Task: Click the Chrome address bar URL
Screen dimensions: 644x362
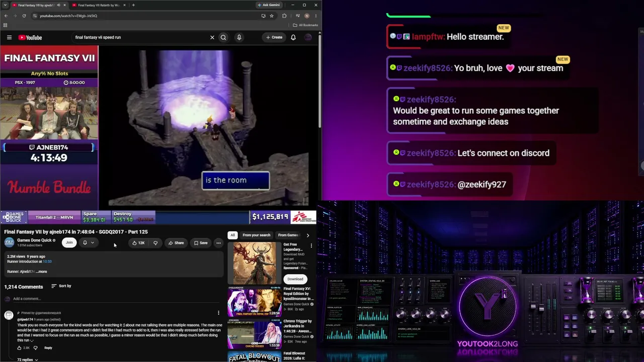Action: tap(68, 16)
